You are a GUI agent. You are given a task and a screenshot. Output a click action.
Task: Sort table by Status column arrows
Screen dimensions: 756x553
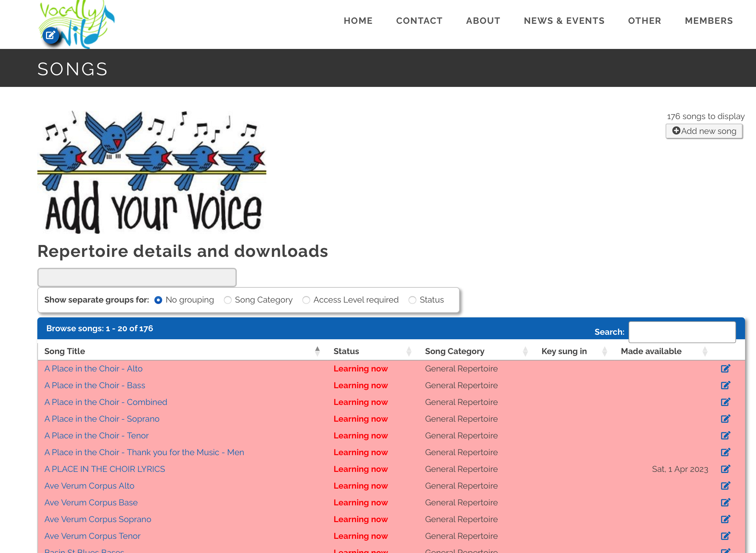(409, 351)
